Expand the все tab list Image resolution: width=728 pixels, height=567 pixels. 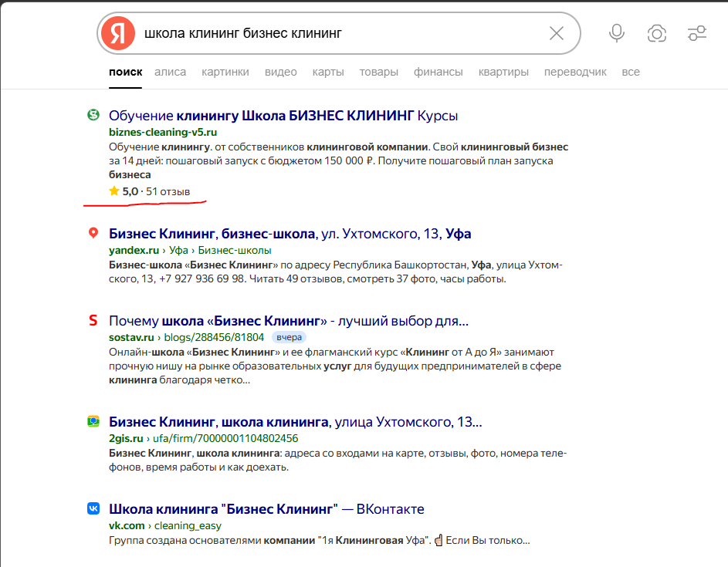(631, 72)
